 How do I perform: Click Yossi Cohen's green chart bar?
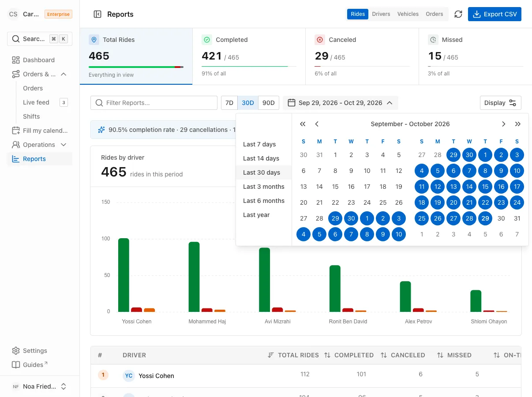tap(124, 275)
